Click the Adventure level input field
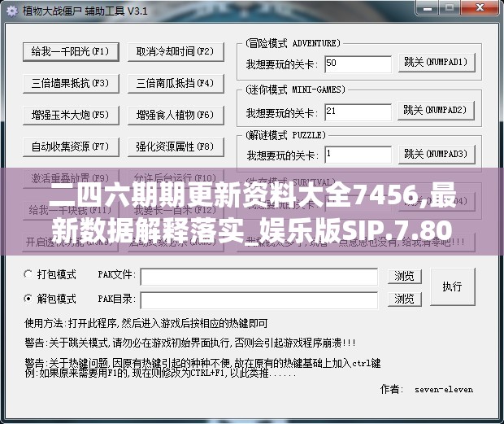Viewport: 504px width, 424px height. (358, 64)
